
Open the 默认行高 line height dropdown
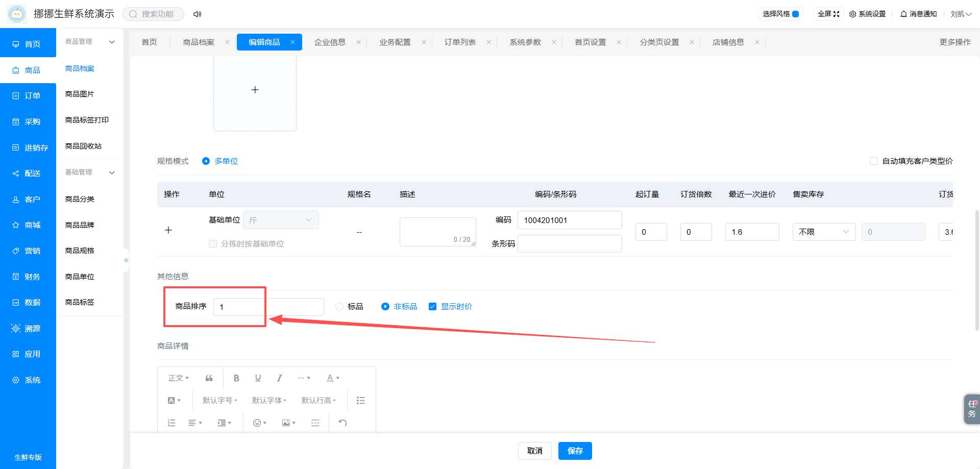[318, 401]
